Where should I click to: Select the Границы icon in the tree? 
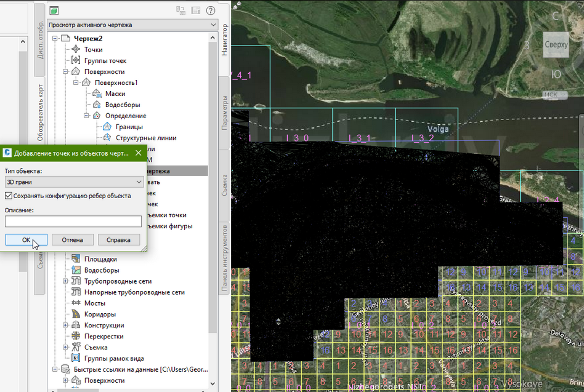107,127
